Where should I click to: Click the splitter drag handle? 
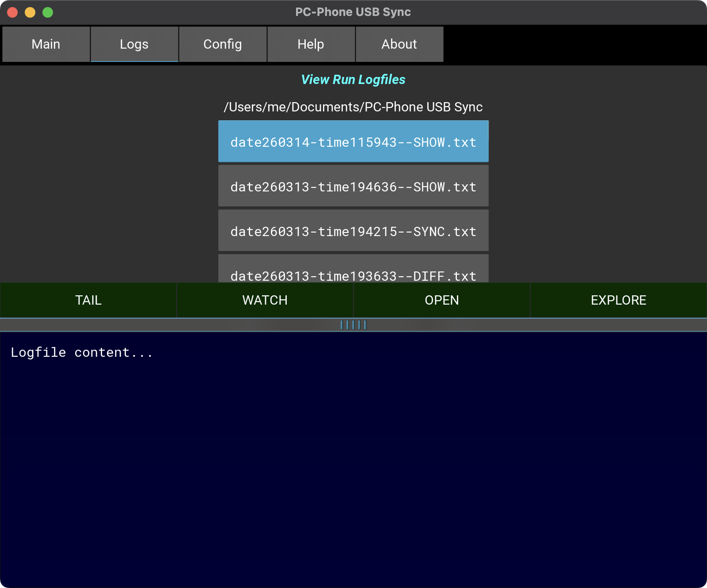click(x=353, y=325)
